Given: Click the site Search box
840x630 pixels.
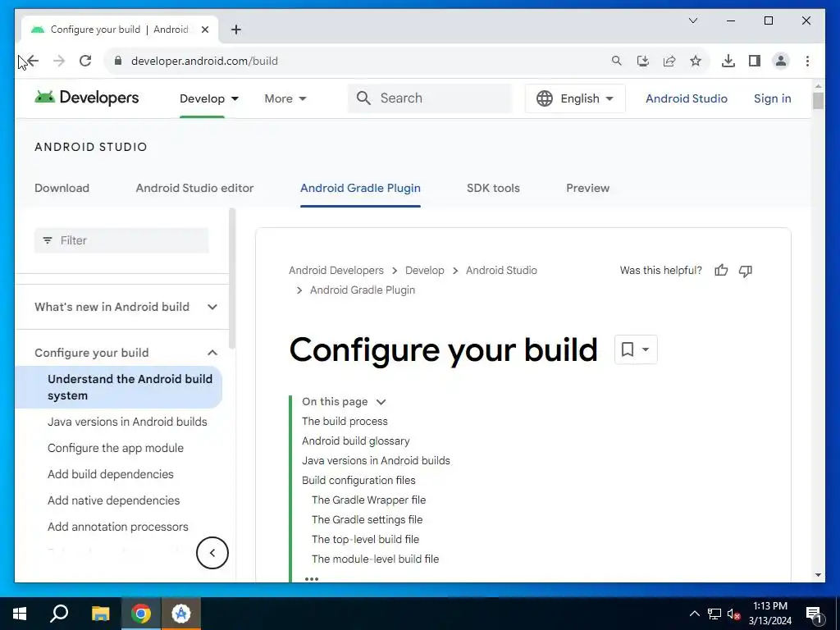Looking at the screenshot, I should (430, 98).
